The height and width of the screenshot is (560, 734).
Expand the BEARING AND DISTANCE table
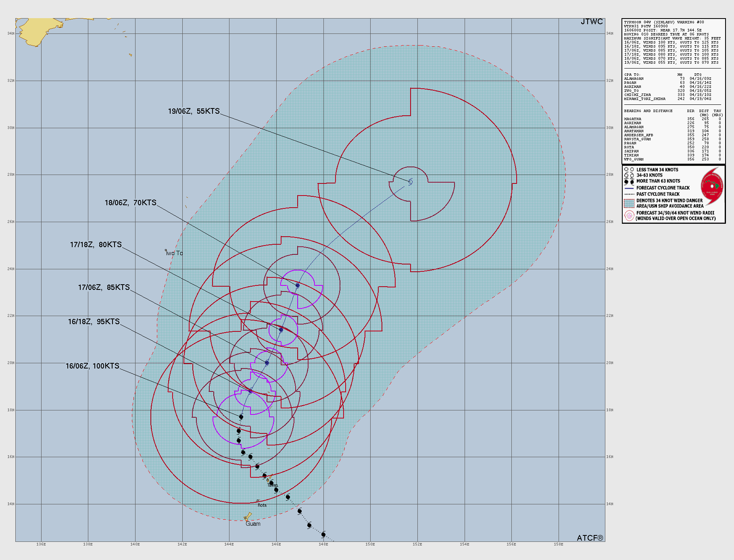[x=648, y=111]
